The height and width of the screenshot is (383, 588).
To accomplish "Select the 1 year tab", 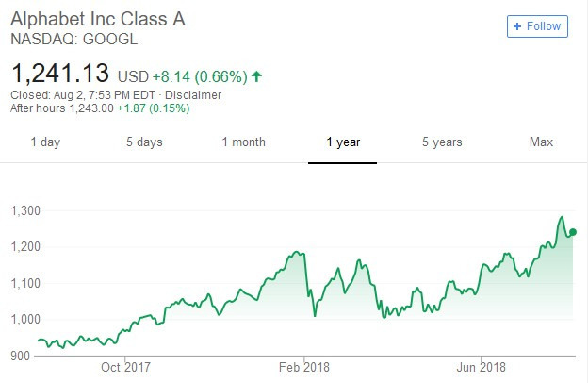I will [x=343, y=142].
